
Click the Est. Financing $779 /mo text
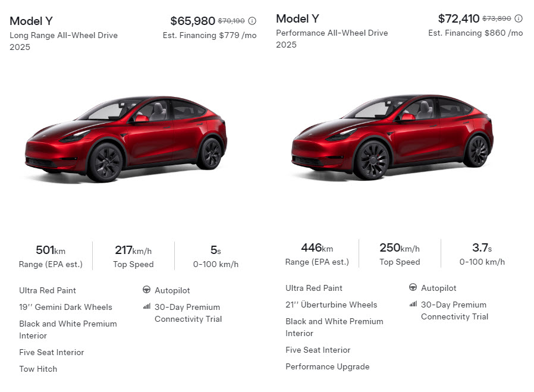209,35
